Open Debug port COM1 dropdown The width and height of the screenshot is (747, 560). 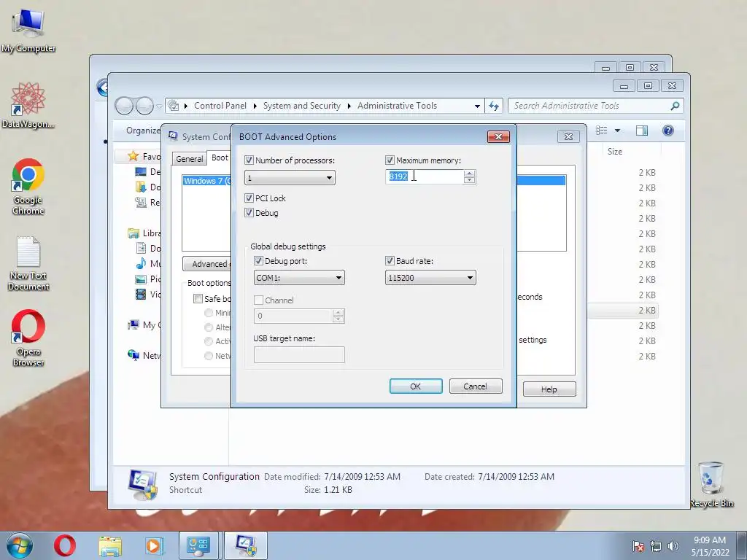[x=299, y=278]
